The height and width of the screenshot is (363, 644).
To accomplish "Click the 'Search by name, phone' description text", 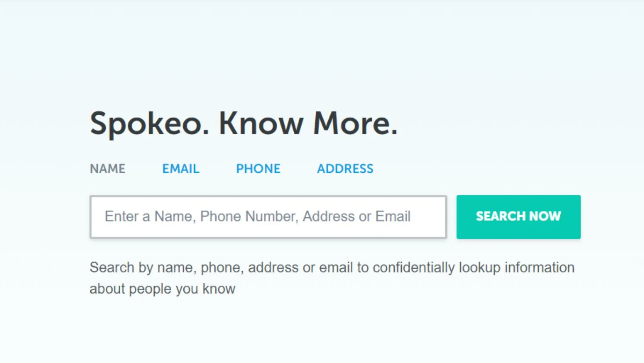I will click(332, 268).
